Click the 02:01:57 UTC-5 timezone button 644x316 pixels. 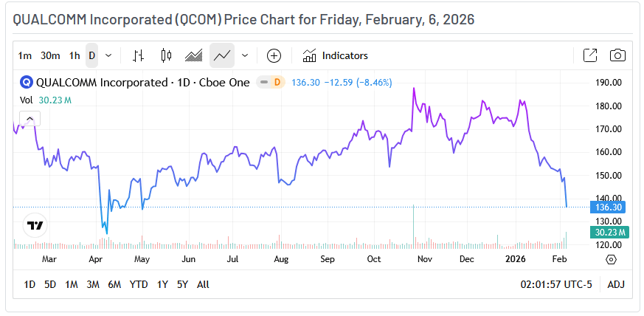coord(556,284)
